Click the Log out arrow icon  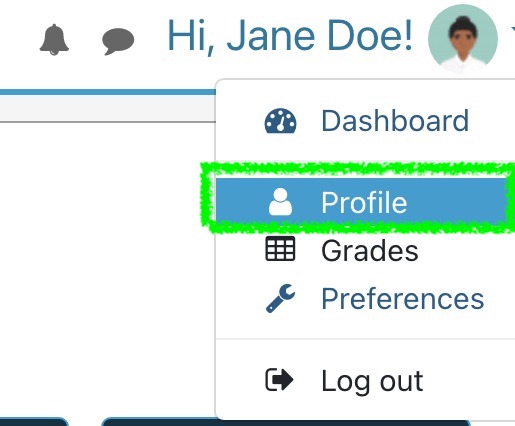click(279, 379)
